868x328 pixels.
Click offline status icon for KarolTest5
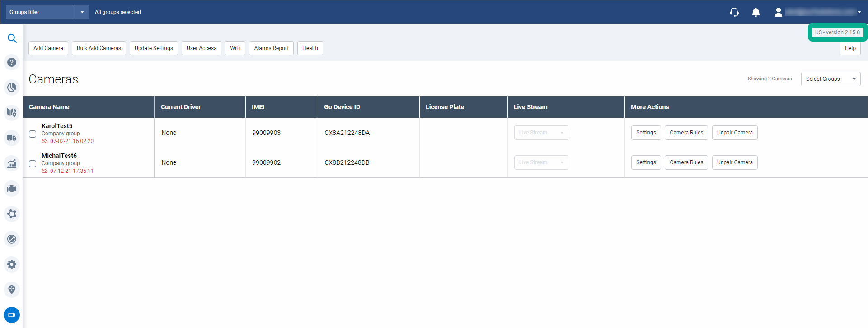tap(44, 141)
